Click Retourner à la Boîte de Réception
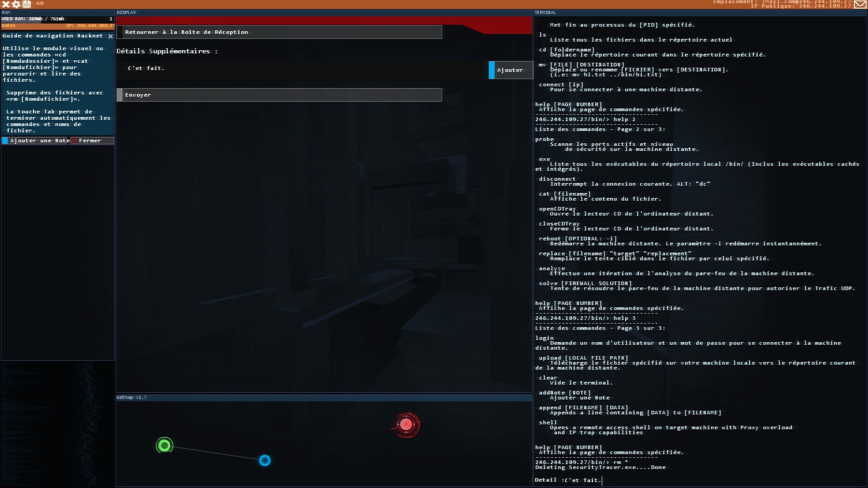Viewport: 868px width, 488px height. 279,32
